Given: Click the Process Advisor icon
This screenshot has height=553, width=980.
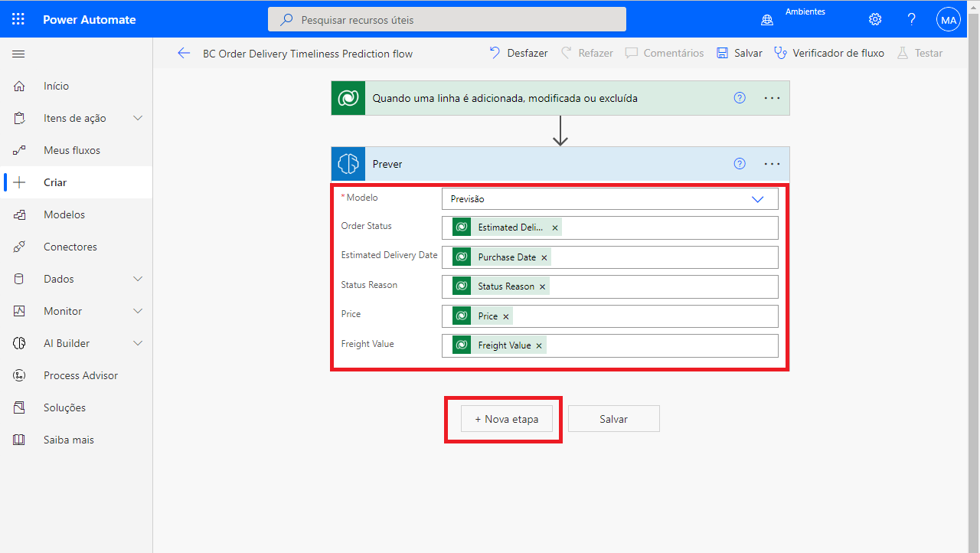Looking at the screenshot, I should pos(19,375).
